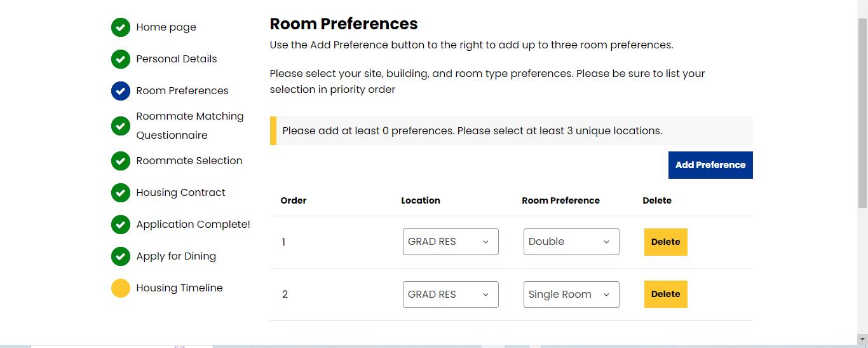Click the blue Room Preferences step icon

tap(121, 91)
